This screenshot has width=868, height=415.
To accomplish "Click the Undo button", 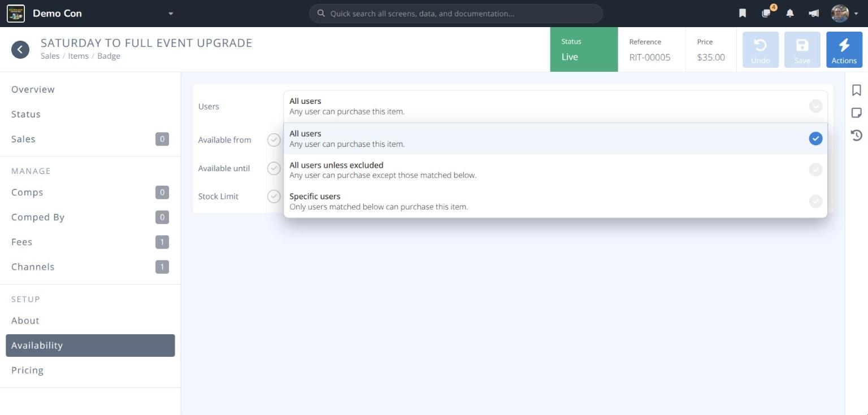I will 761,50.
